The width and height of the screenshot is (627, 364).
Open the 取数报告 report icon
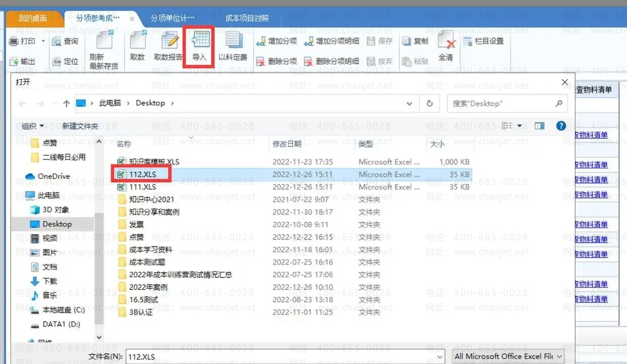point(168,46)
